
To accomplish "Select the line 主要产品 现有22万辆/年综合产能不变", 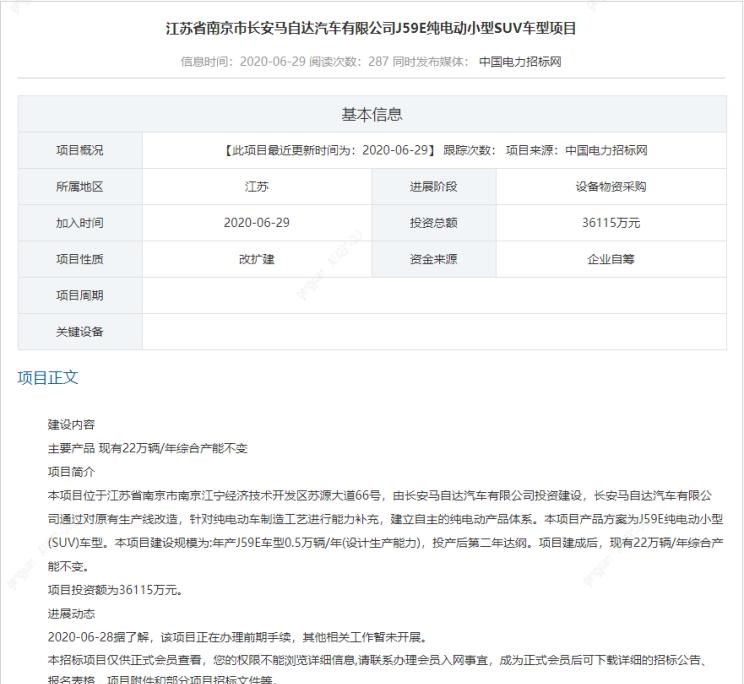I will point(148,448).
